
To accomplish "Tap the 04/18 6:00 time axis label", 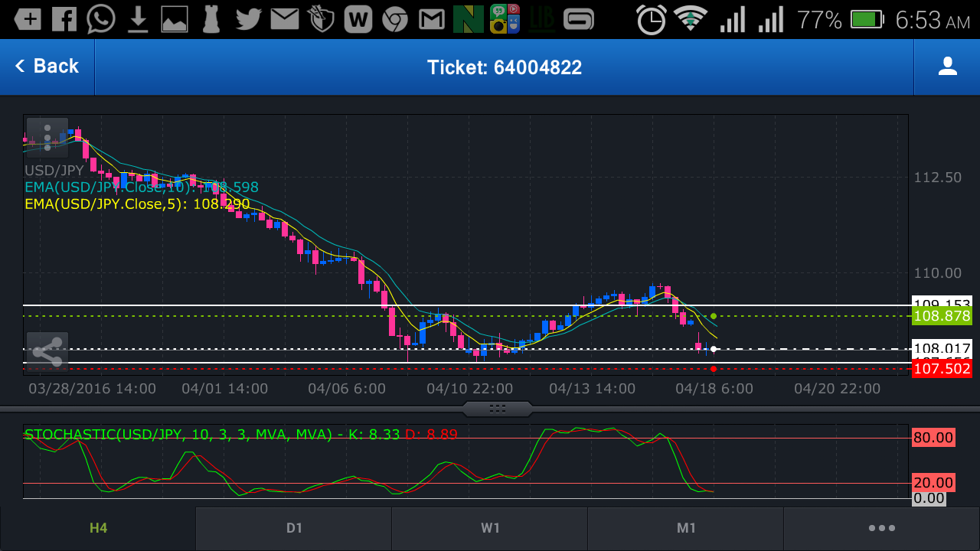I will click(x=714, y=389).
